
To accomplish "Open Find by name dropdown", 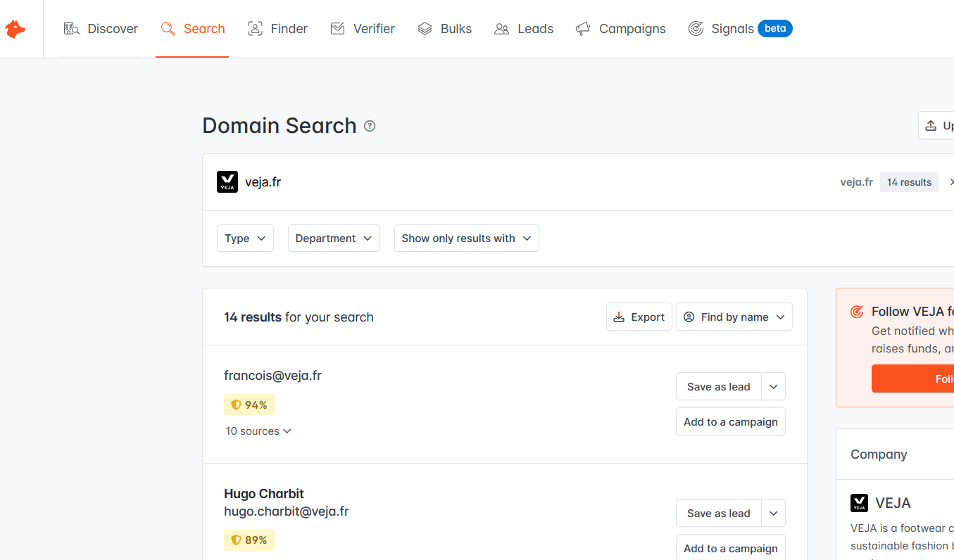I will [734, 317].
